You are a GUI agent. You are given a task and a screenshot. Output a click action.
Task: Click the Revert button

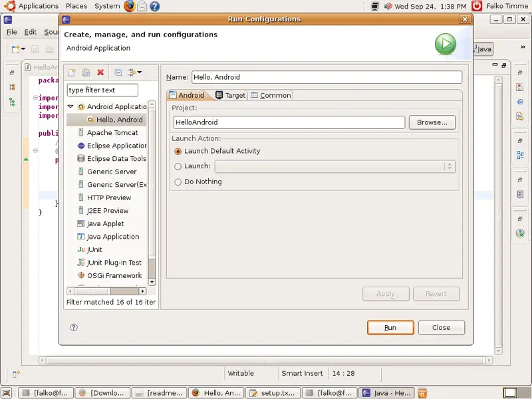[436, 294]
